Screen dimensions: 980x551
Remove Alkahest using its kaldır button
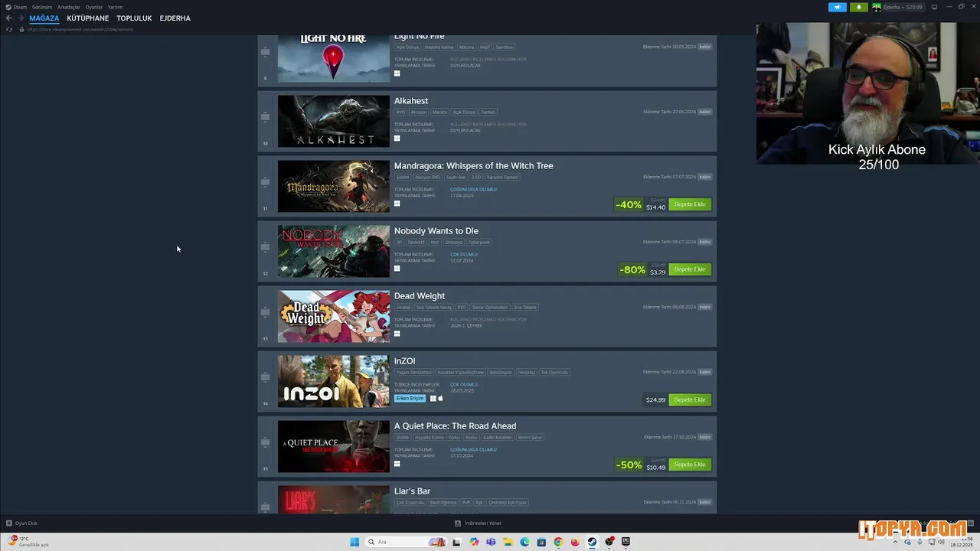[x=705, y=112]
